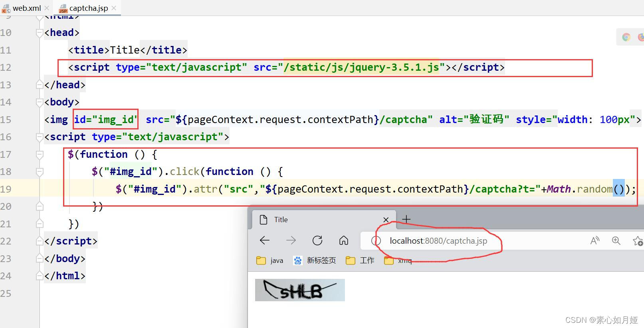The image size is (644, 328).
Task: Toggle the closing html fold on line 24
Action: 40,276
